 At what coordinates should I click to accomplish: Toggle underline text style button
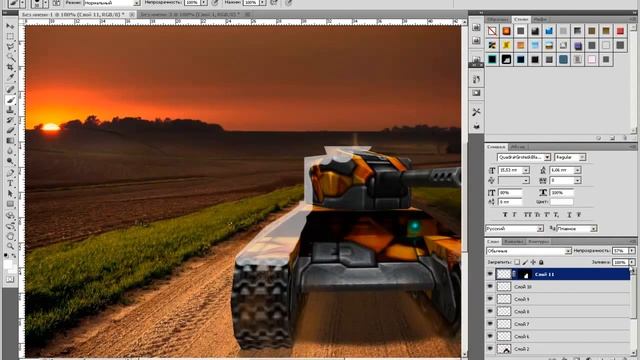point(570,214)
